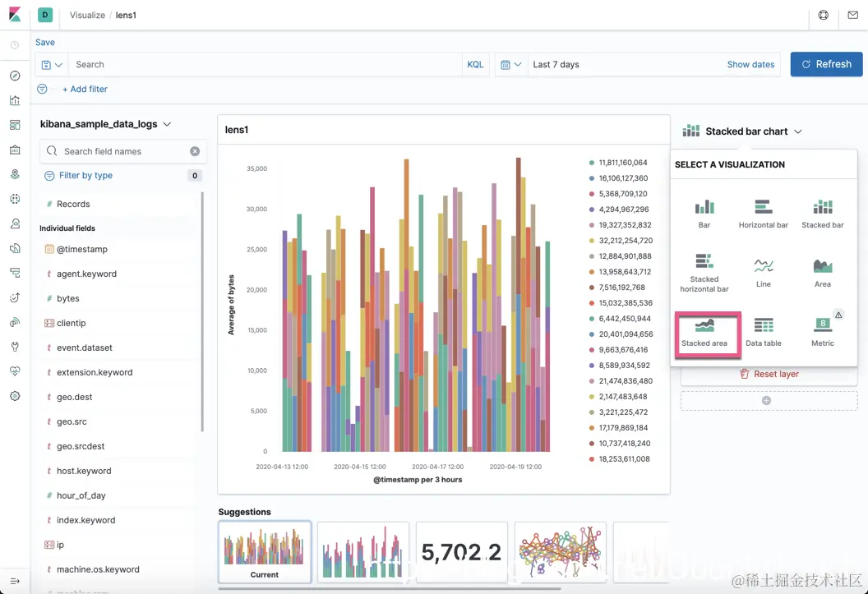
Task: Click the 11,811,160,064 legend color dot
Action: [x=591, y=163]
